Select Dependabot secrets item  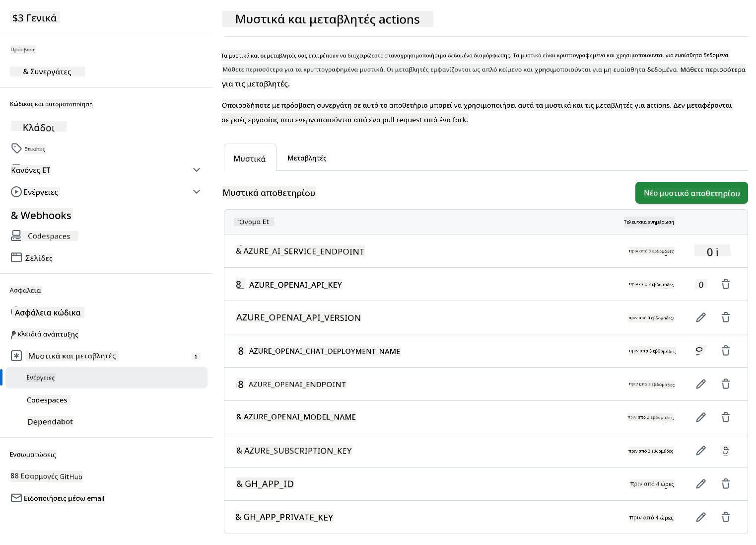[50, 422]
